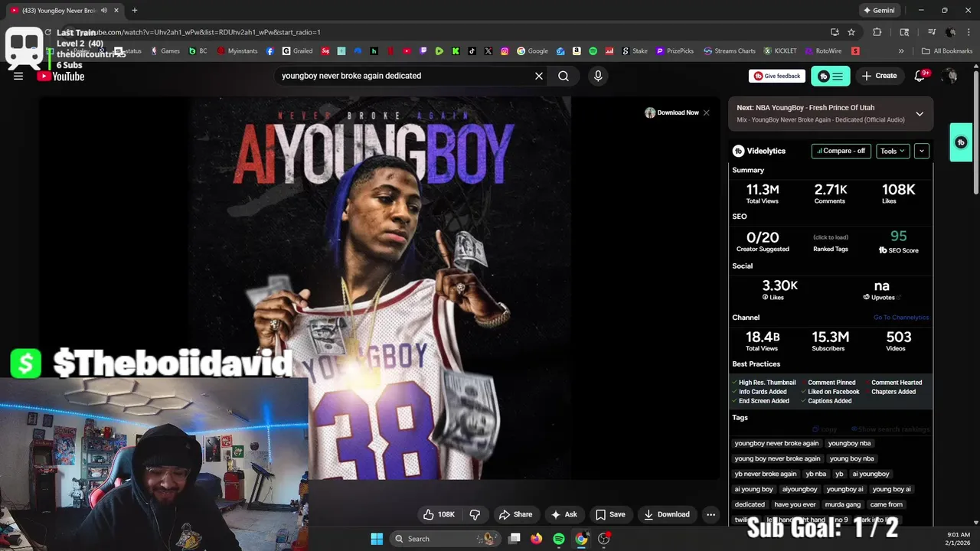Click the Windows taskbar Search box
980x551 pixels.
pos(444,539)
